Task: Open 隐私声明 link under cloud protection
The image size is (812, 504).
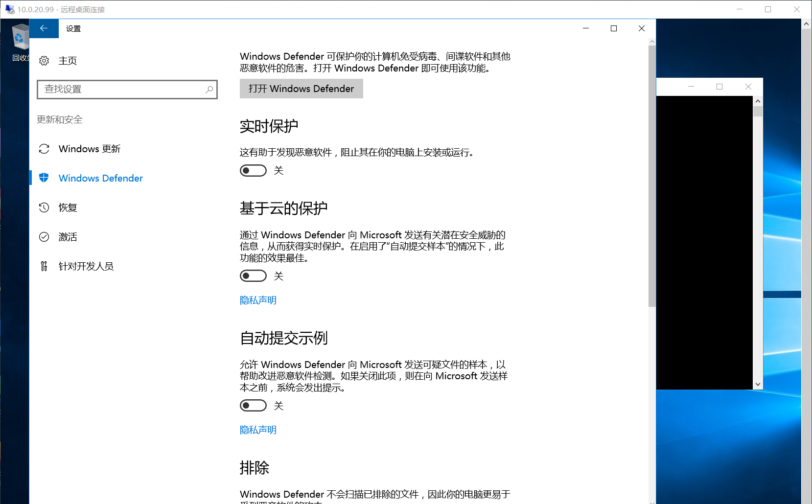Action: [258, 300]
